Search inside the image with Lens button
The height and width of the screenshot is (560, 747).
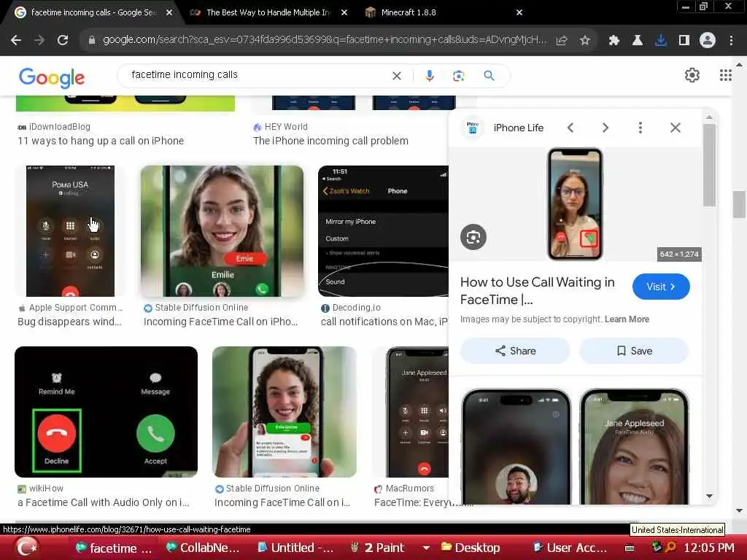point(473,237)
